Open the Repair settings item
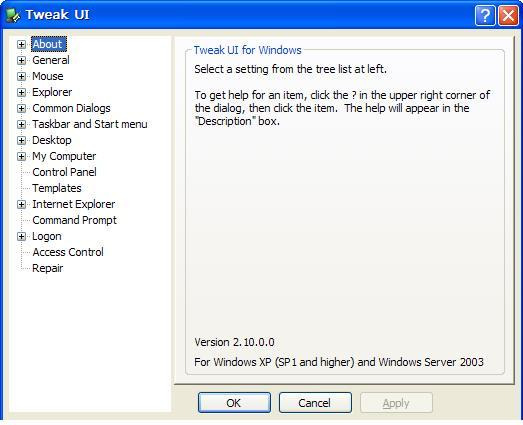The width and height of the screenshot is (523, 425). pos(47,268)
